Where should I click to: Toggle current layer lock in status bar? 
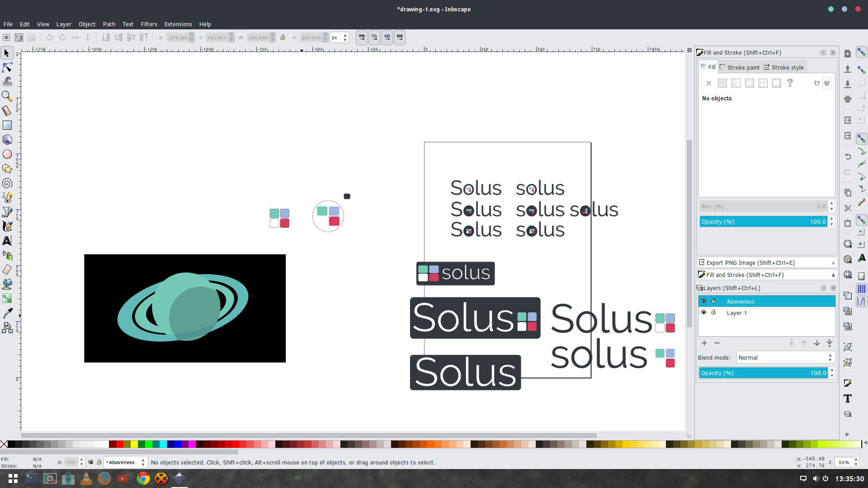(x=99, y=462)
